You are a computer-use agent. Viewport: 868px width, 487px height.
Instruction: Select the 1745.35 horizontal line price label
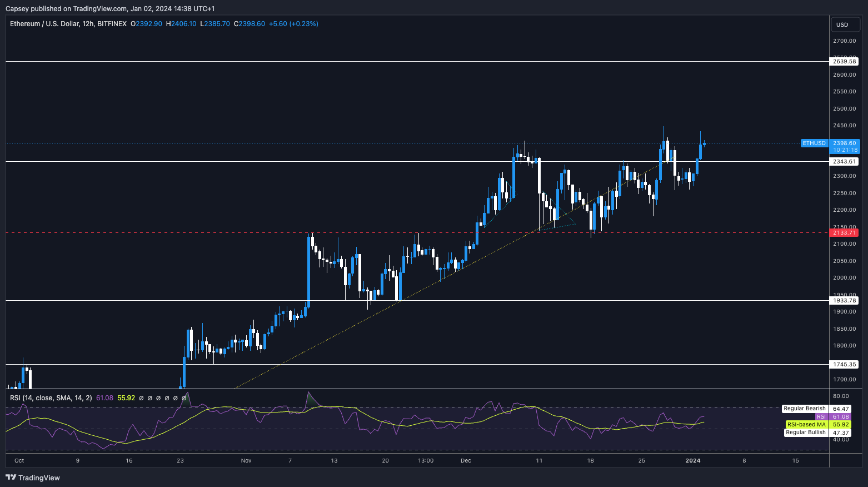click(844, 365)
